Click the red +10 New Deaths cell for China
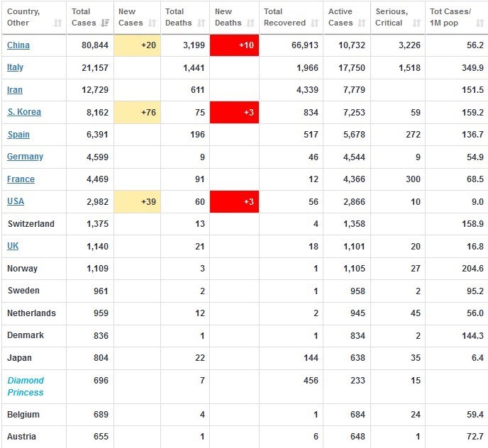 click(x=234, y=45)
